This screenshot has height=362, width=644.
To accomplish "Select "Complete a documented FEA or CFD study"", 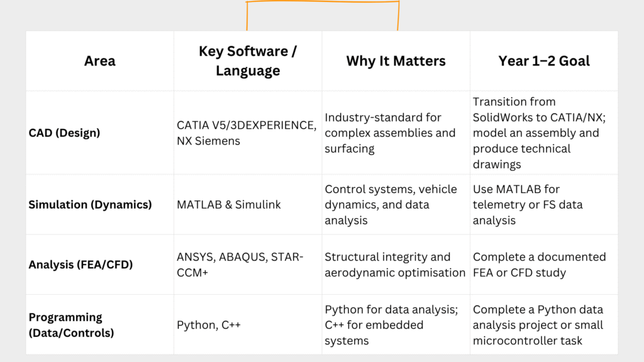I will pyautogui.click(x=539, y=265).
